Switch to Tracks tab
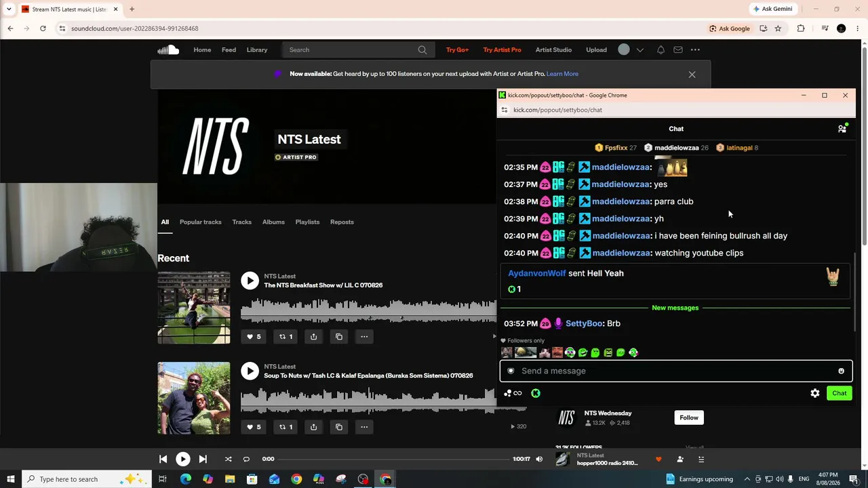 (242, 222)
